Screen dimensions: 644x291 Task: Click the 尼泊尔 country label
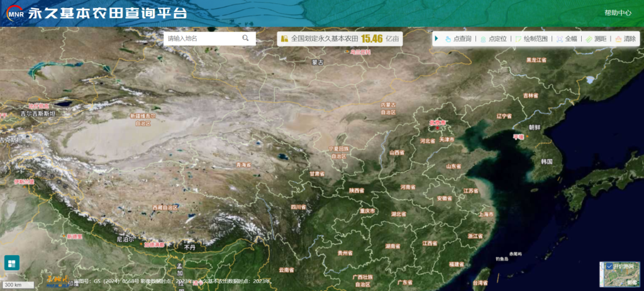tap(125, 239)
